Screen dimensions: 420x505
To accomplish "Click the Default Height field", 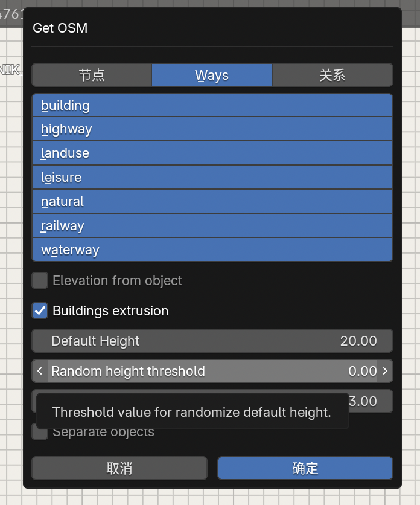I will tap(212, 341).
